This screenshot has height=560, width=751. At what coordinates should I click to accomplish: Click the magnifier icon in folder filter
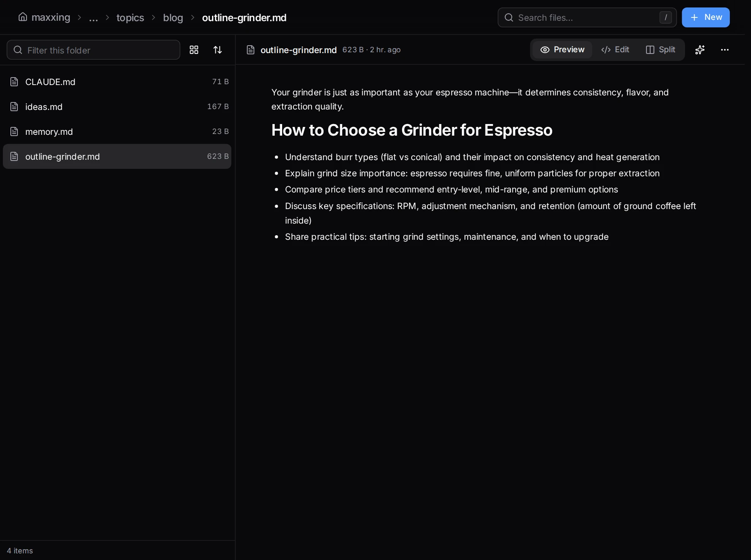click(18, 50)
